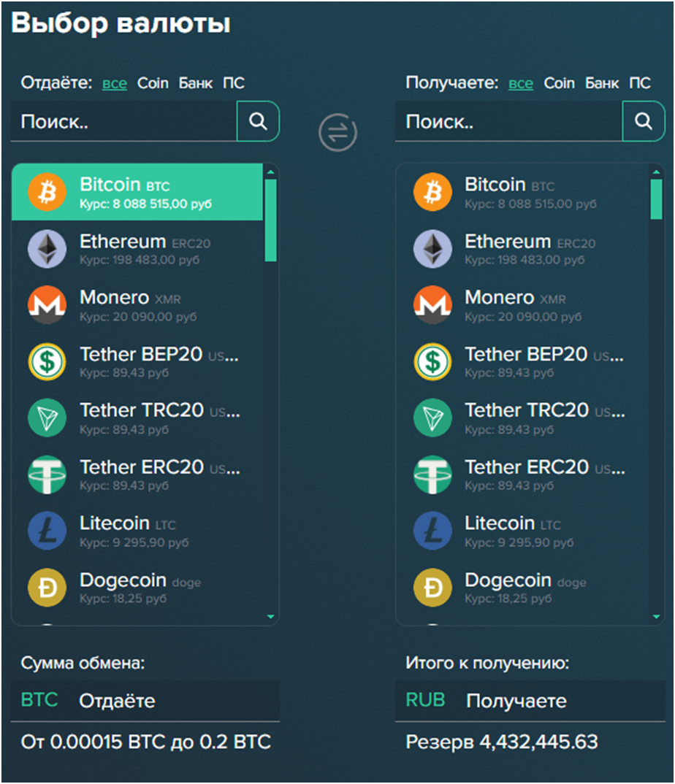Choose 'Tether BEP20' text in the receive list
This screenshot has height=784, width=675.
point(527,355)
